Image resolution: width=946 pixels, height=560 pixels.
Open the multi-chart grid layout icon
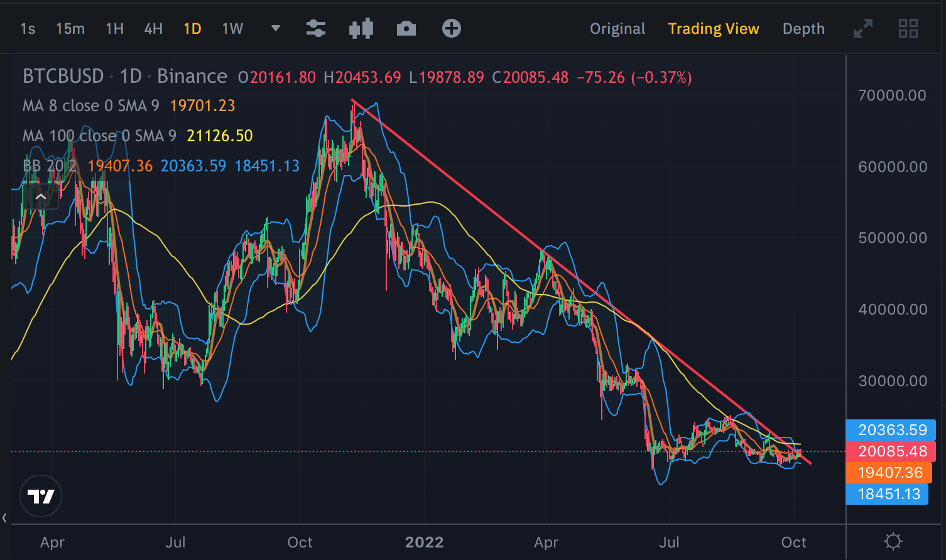coord(908,28)
